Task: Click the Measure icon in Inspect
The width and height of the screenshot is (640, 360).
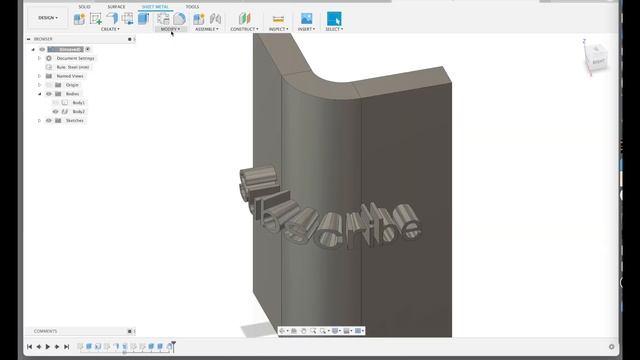Action: [278, 19]
